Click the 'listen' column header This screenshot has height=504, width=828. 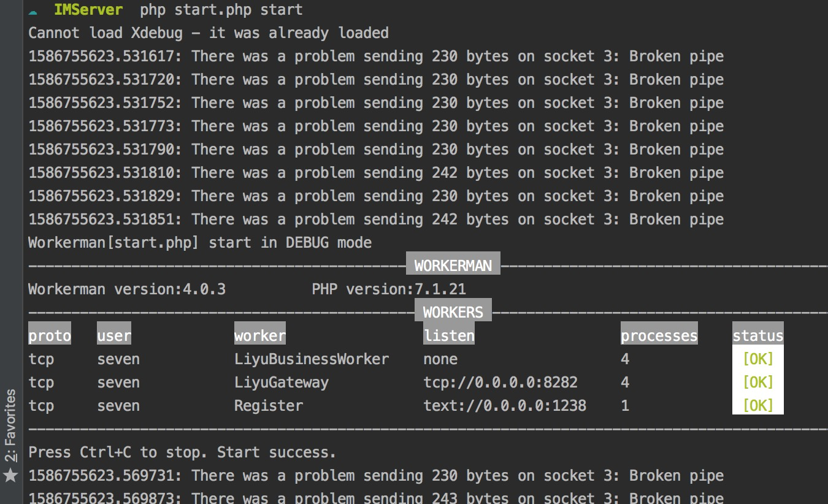(x=449, y=335)
